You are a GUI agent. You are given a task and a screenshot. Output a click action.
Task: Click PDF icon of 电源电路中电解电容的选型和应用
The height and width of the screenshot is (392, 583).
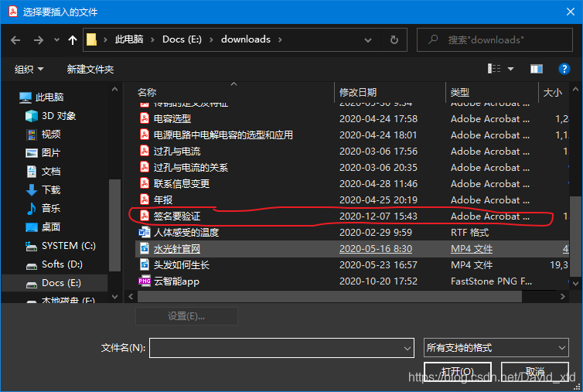[x=145, y=135]
